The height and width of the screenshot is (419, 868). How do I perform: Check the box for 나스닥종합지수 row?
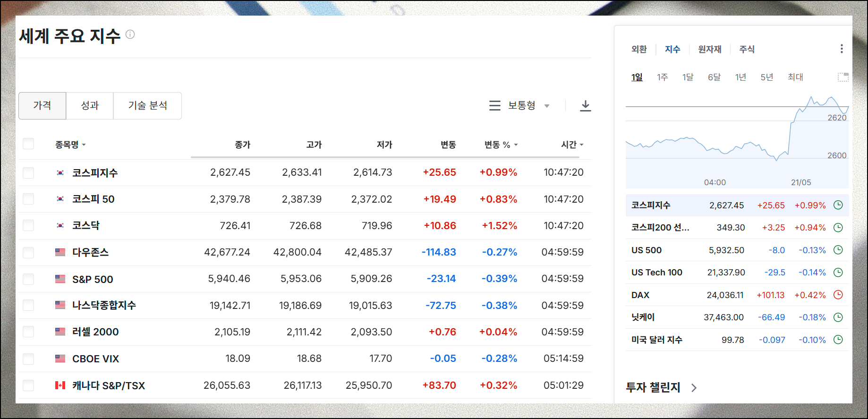click(x=28, y=305)
